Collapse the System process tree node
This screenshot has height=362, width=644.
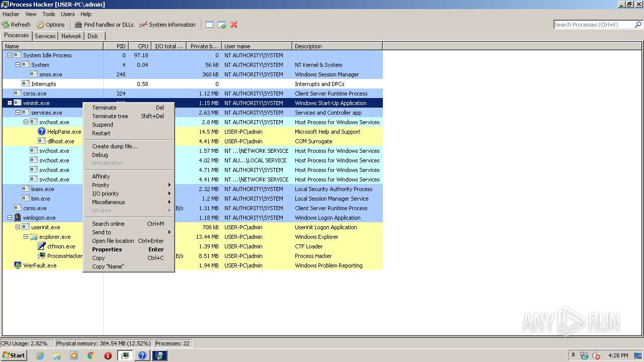click(18, 65)
